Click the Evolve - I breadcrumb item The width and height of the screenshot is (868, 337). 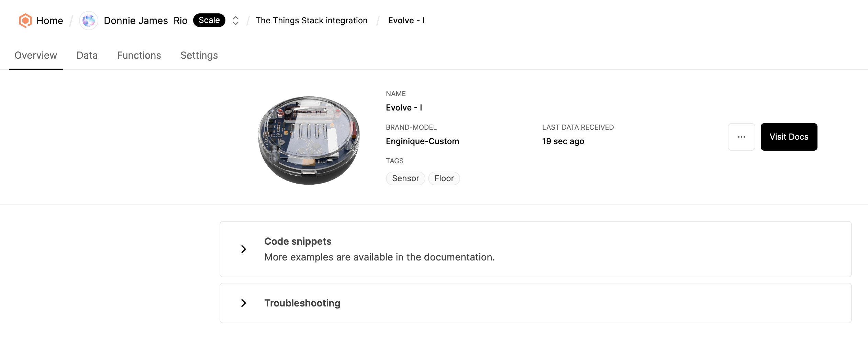406,21
